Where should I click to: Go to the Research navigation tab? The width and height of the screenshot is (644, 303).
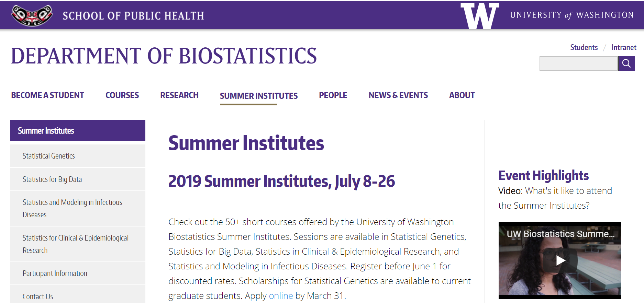[179, 95]
